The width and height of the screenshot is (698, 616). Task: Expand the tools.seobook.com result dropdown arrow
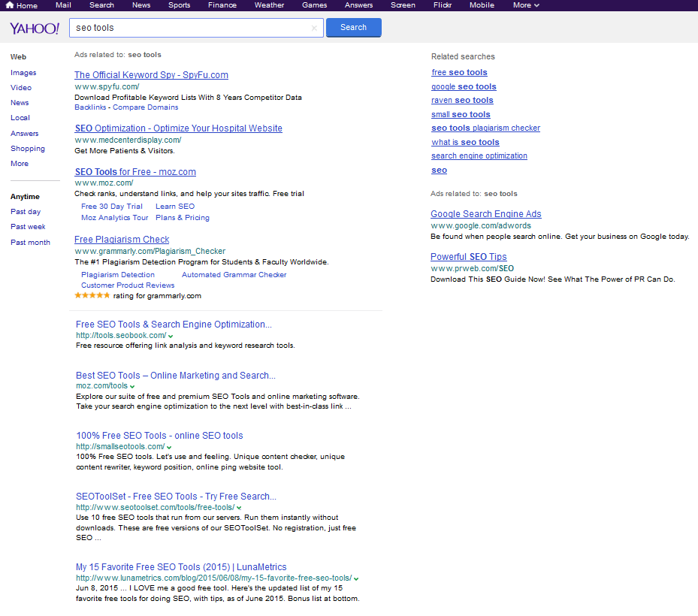(x=171, y=336)
